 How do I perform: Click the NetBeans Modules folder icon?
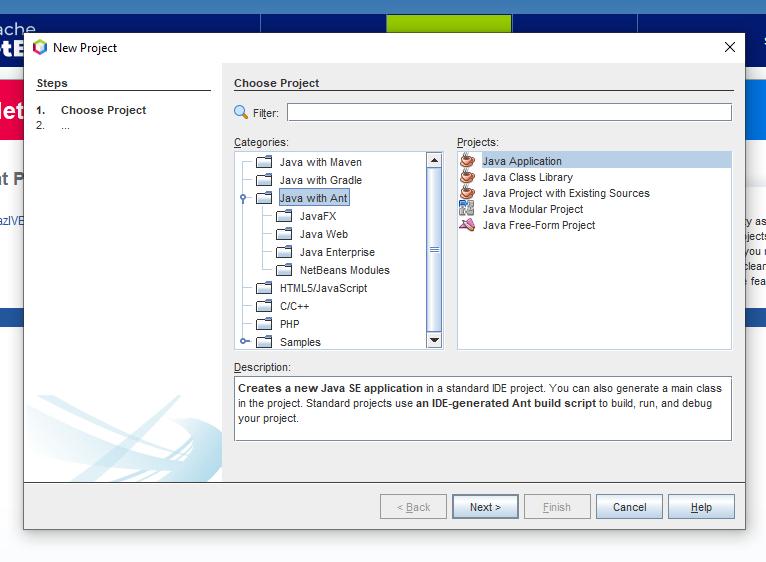click(x=284, y=270)
